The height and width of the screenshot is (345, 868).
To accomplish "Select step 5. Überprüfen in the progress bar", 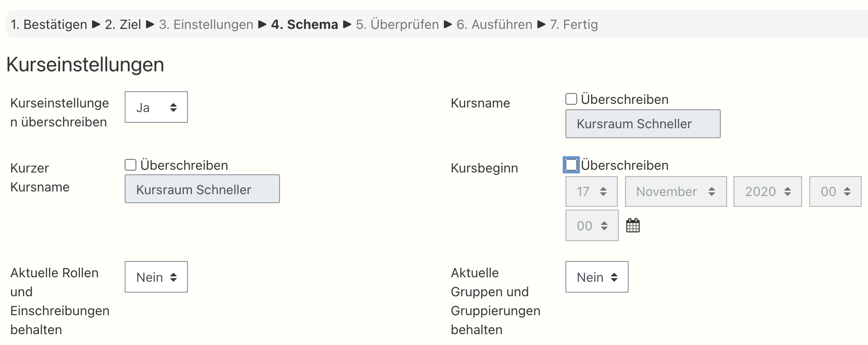I will (x=397, y=24).
